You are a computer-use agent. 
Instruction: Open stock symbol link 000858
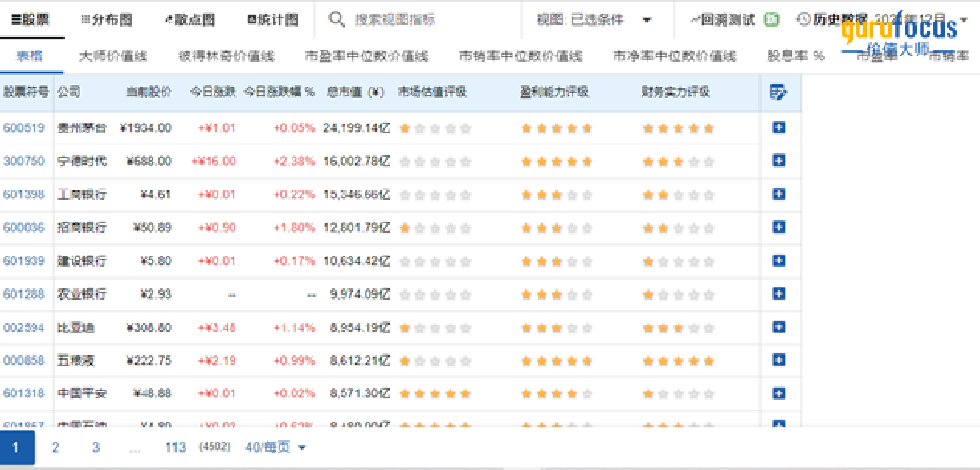click(24, 360)
